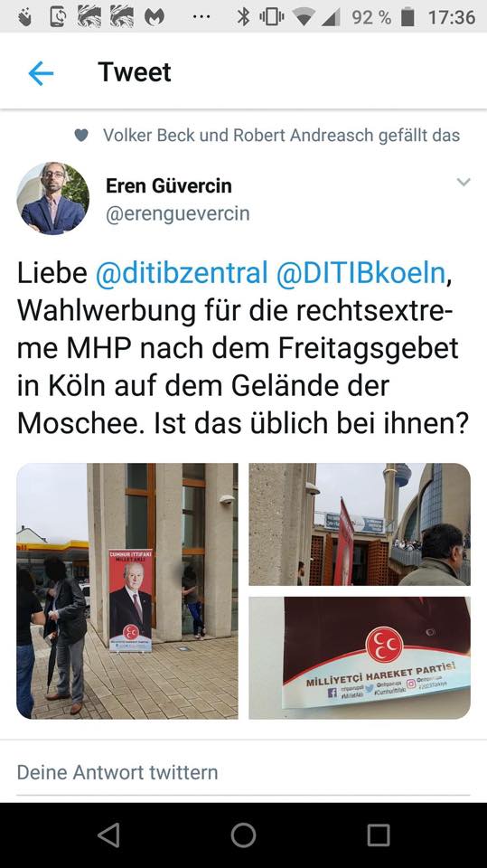Tap the Deine Antwort twittern field
The image size is (487, 868).
tap(244, 771)
